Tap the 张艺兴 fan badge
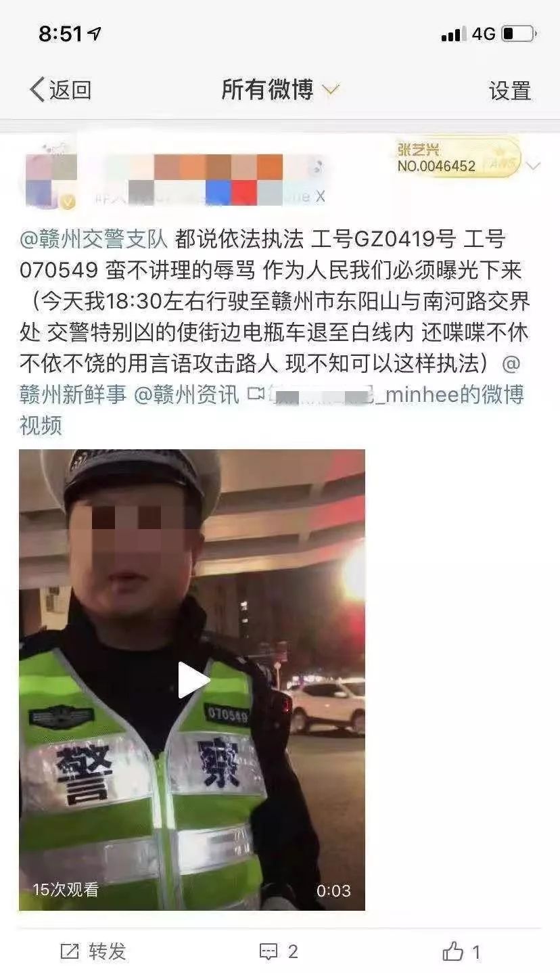The image size is (560, 973). point(458,158)
